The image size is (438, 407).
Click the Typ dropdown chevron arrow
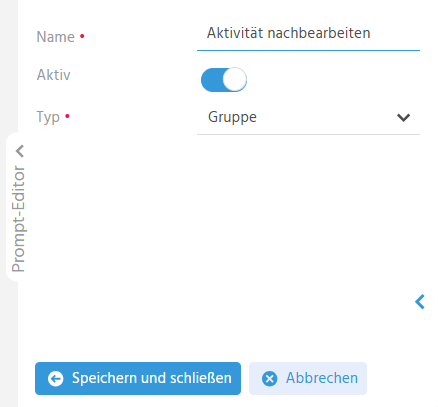[x=403, y=117]
